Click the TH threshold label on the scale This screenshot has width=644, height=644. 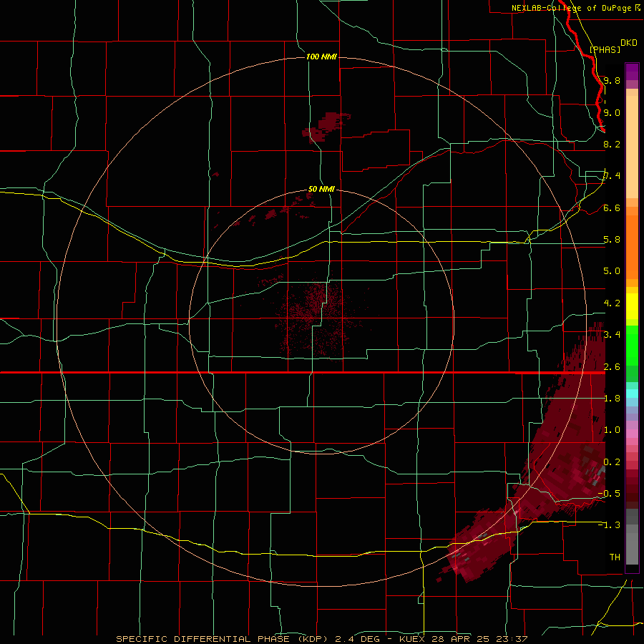coord(615,557)
